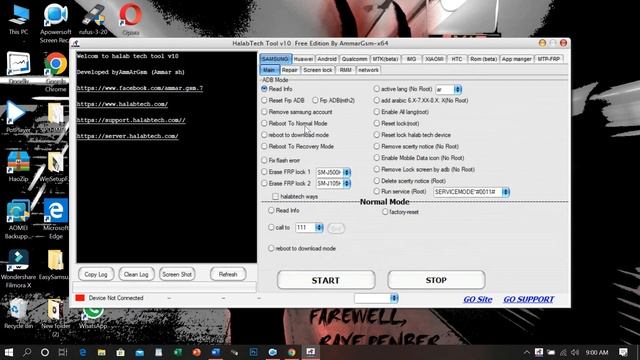Click the Windows Start button

(x=8, y=352)
